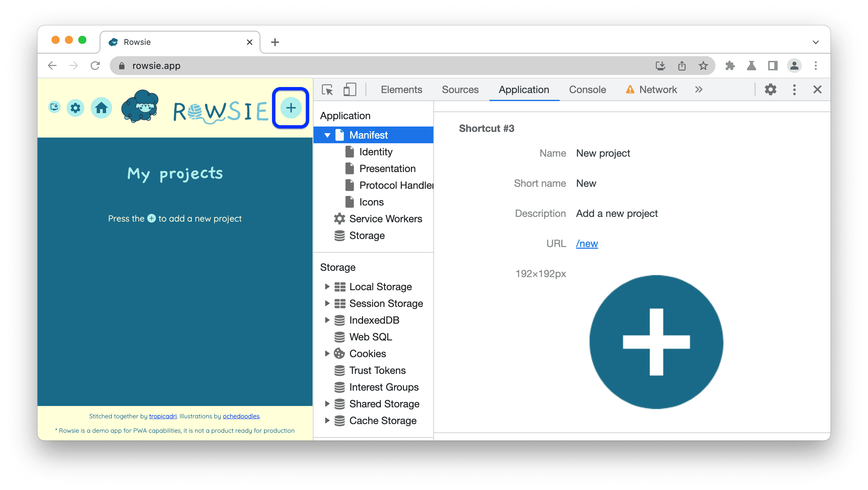The image size is (868, 490).
Task: Expand the Local Storage tree item
Action: coord(327,287)
